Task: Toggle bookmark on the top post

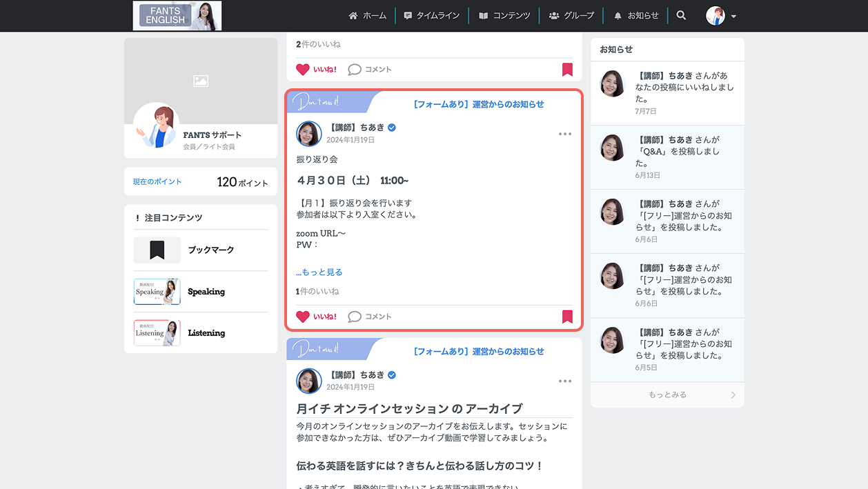Action: click(567, 69)
